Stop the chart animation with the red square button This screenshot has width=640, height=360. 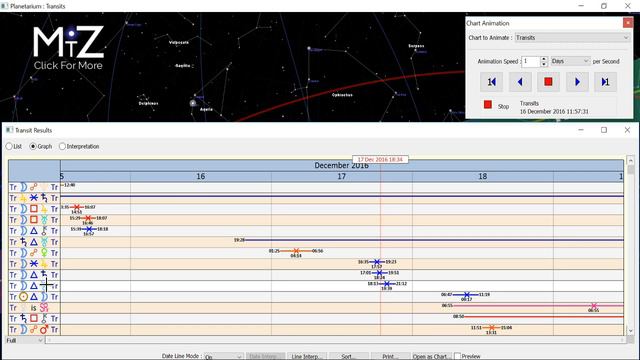pos(548,82)
